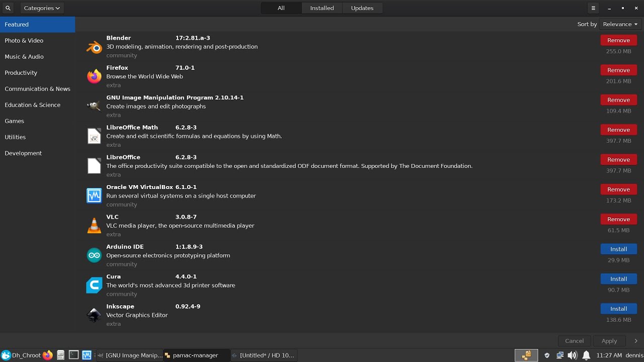Open the Dh_Chroot application menu

[21, 355]
